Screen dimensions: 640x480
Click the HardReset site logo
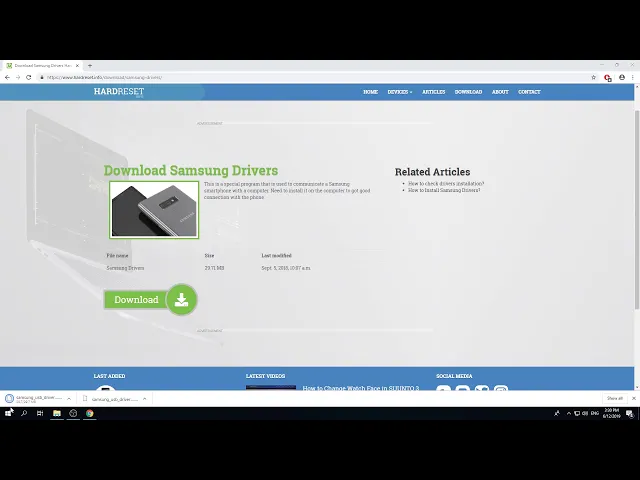pos(119,92)
